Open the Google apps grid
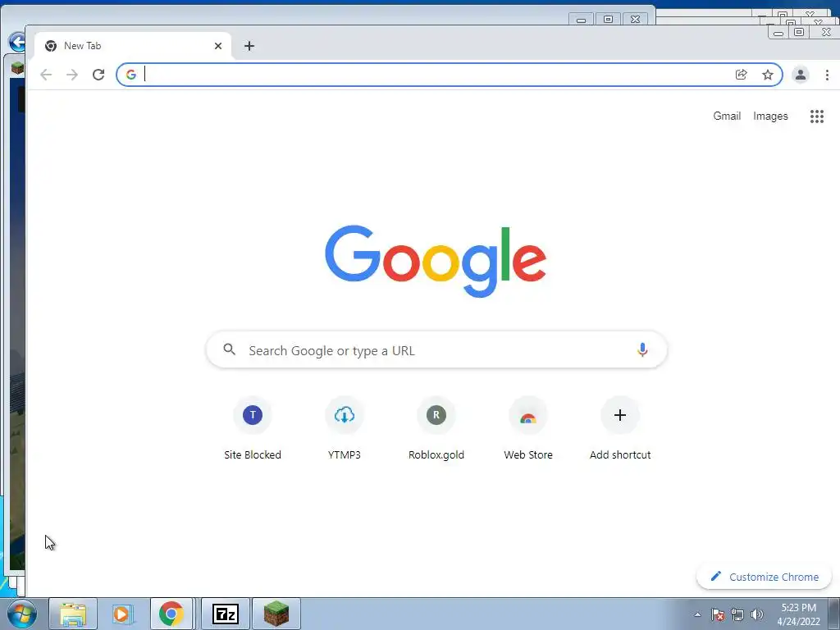The image size is (840, 630). click(x=816, y=116)
